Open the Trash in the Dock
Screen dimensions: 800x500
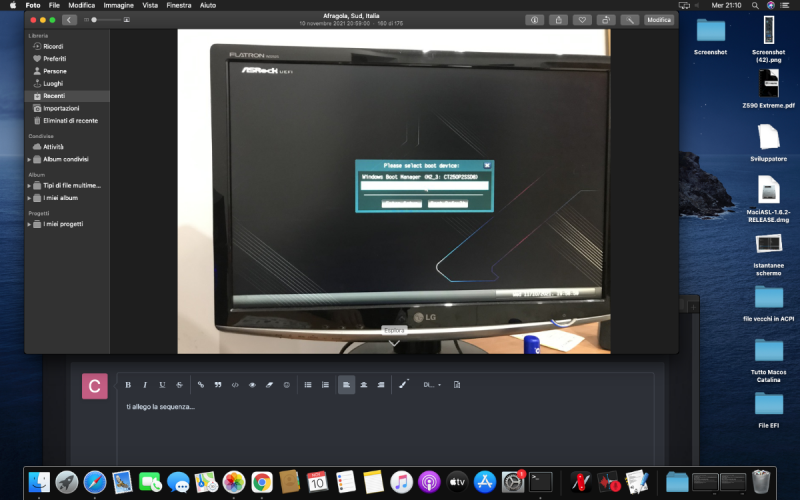[761, 482]
